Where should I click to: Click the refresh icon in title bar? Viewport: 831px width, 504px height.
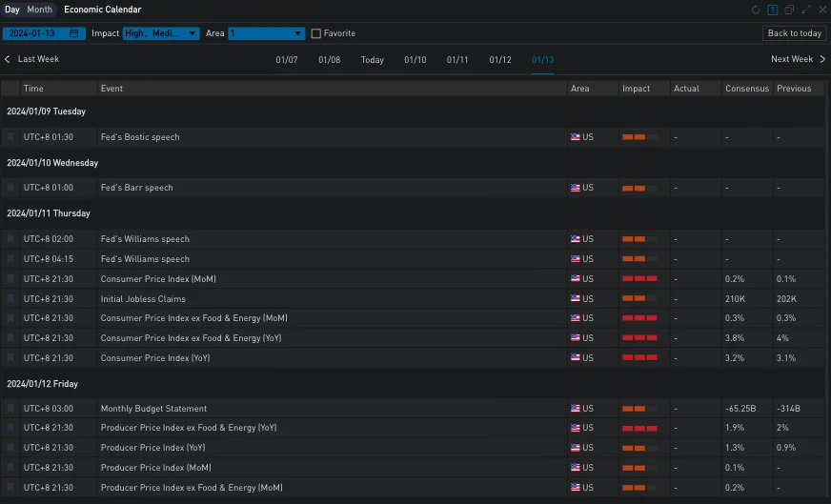[x=756, y=10]
